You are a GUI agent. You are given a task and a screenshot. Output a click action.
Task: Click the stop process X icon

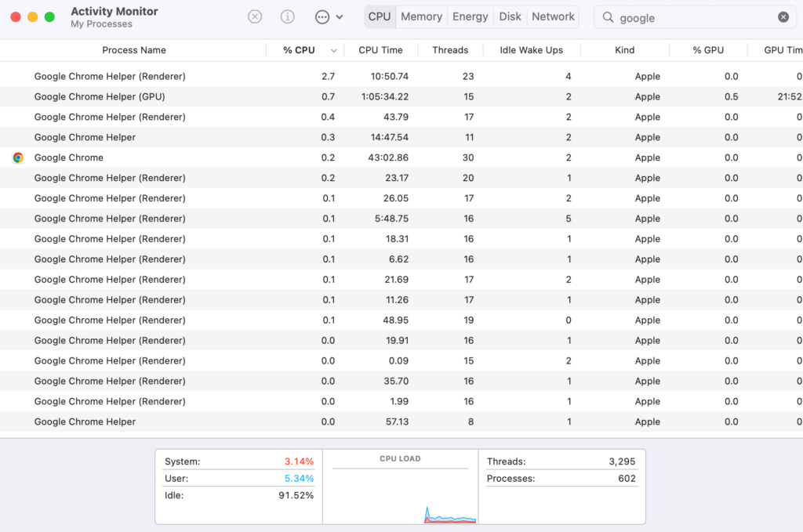point(255,16)
